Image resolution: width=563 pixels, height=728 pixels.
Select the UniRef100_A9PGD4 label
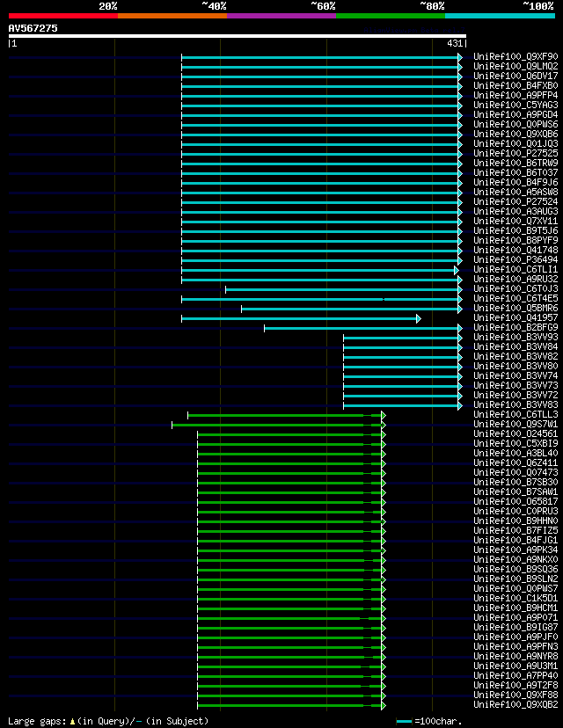pyautogui.click(x=515, y=114)
